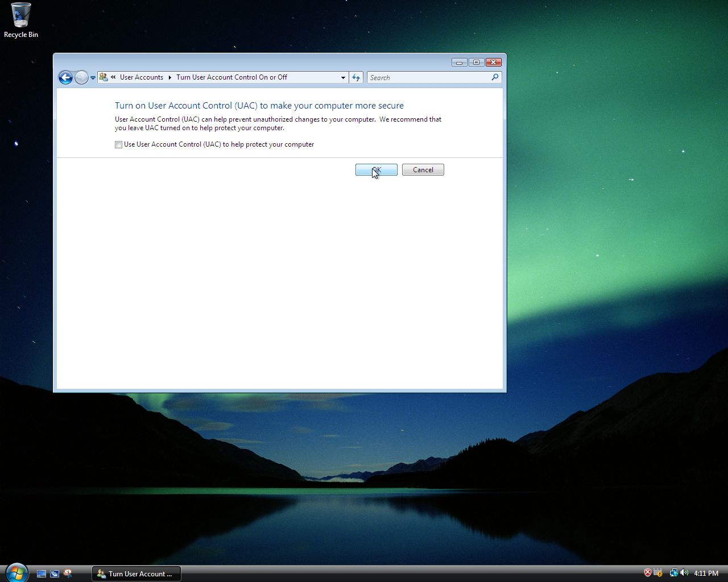
Task: Open the network connection tray icon
Action: tap(673, 573)
